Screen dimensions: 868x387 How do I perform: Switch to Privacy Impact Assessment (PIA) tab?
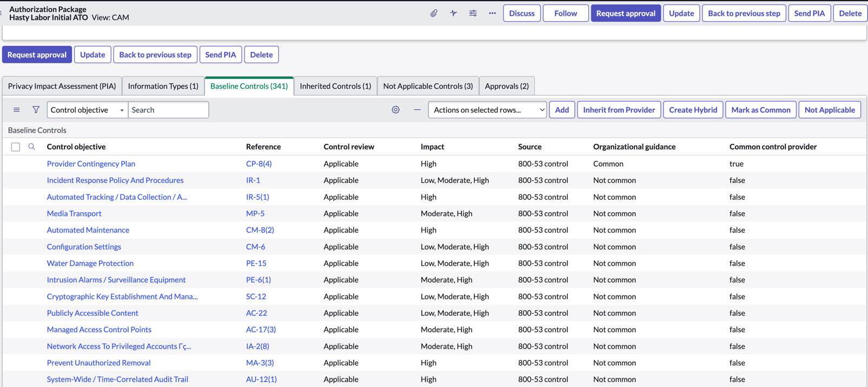(x=62, y=86)
